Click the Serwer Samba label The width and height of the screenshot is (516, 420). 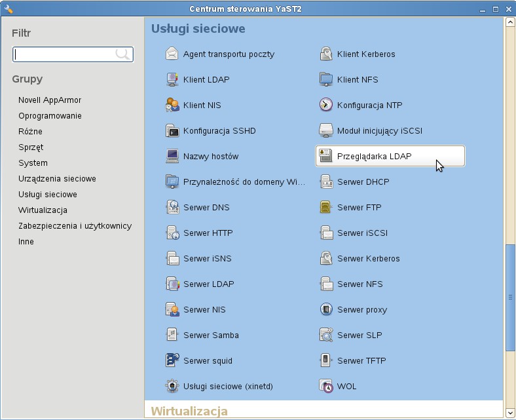211,335
